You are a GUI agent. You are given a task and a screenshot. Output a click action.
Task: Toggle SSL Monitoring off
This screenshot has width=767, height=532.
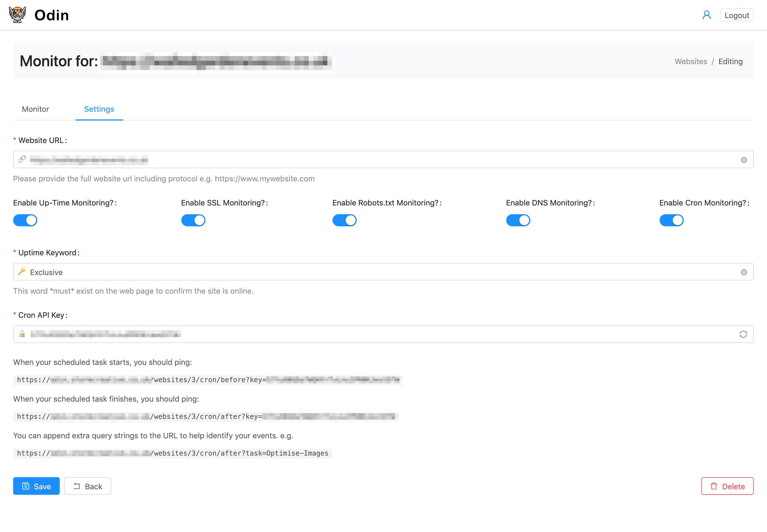tap(193, 220)
